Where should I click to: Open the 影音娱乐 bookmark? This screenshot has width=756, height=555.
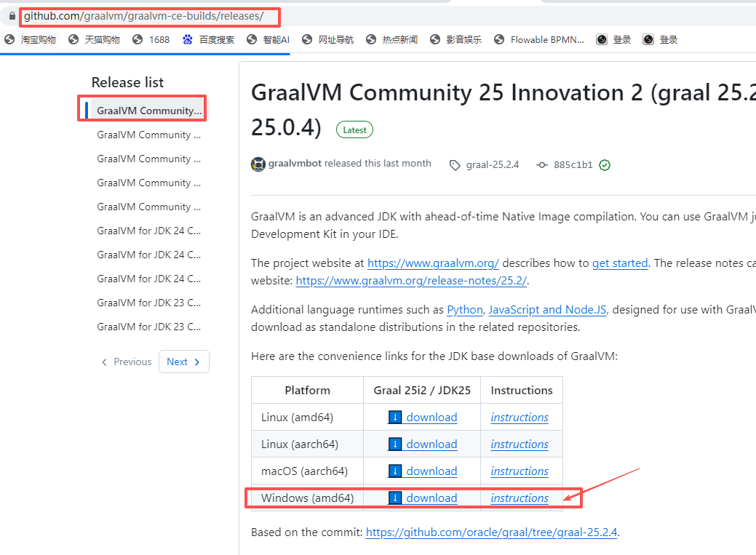pos(456,39)
